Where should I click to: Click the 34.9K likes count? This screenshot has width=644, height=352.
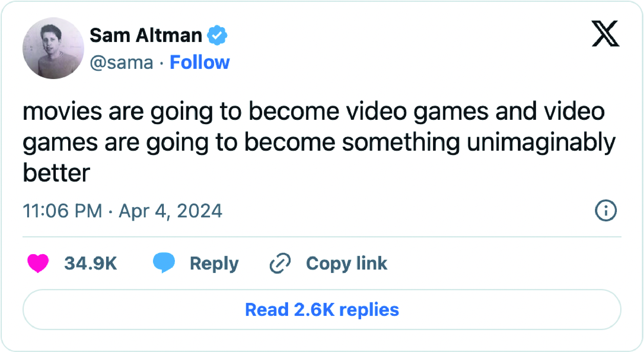point(91,263)
